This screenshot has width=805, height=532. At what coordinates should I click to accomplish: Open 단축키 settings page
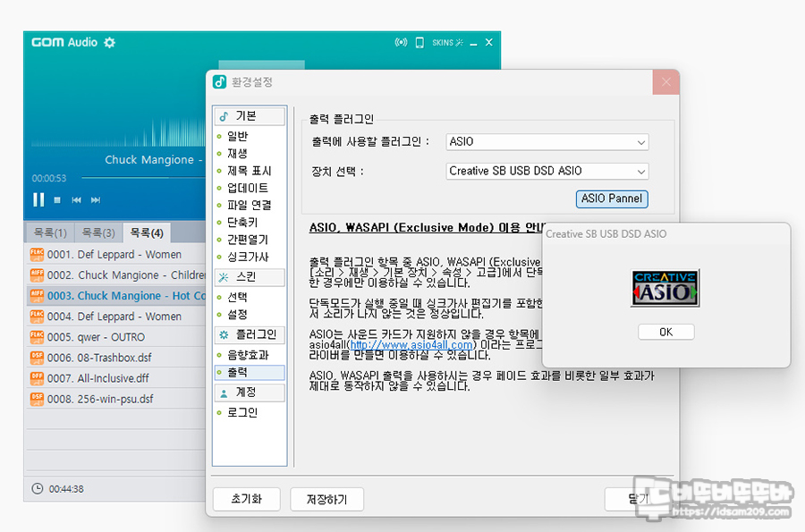pos(242,222)
